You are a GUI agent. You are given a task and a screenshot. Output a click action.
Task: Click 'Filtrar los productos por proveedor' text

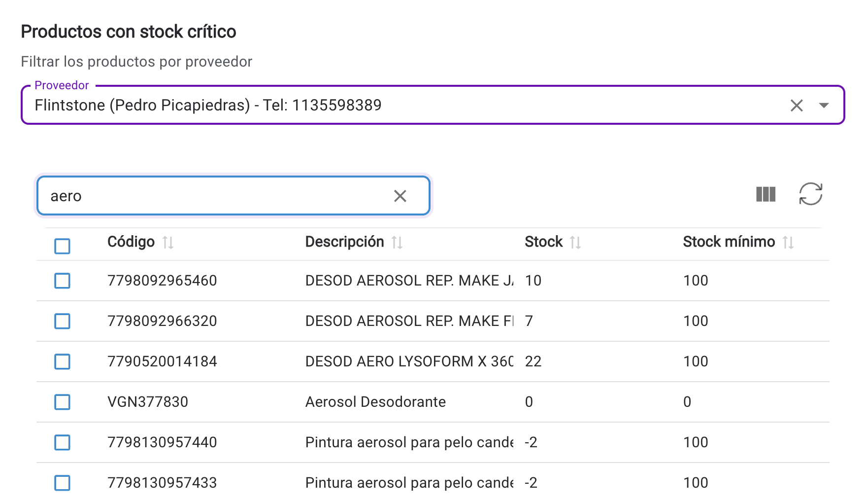[x=136, y=62]
